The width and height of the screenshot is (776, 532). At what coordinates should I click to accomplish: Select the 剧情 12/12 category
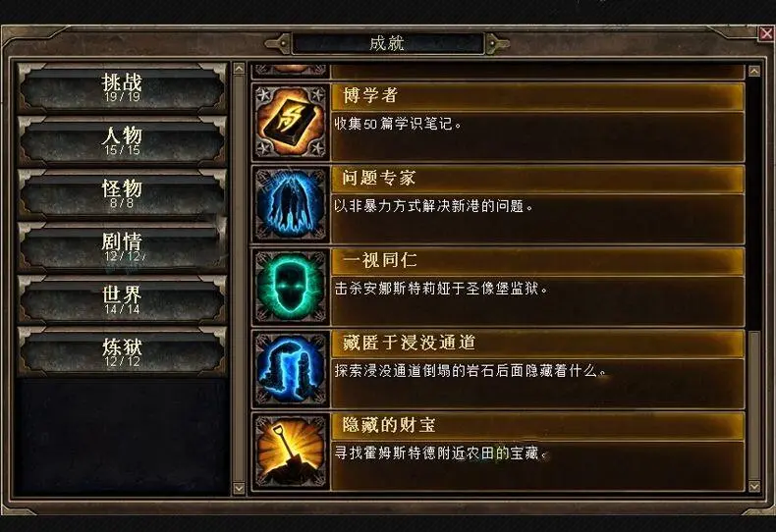[122, 246]
